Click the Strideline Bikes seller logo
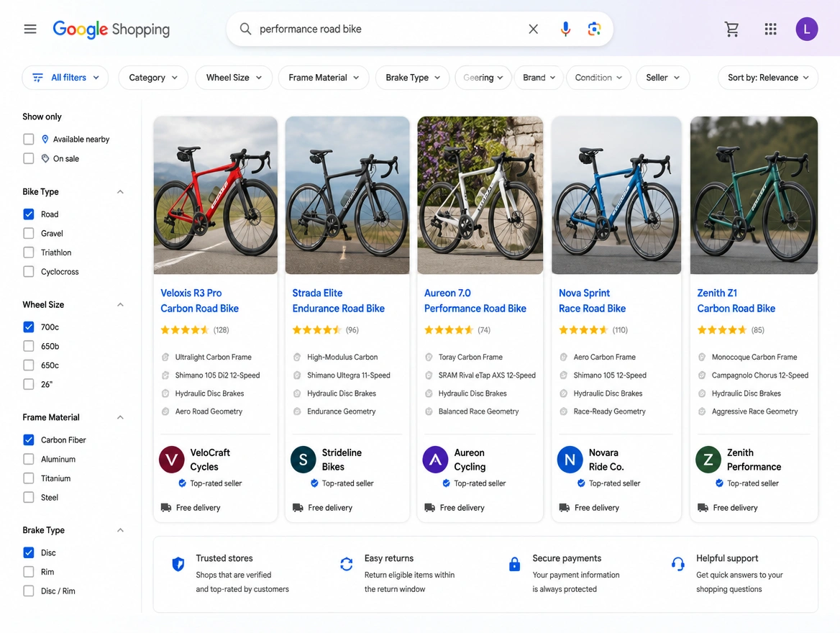This screenshot has width=840, height=633. coord(303,460)
